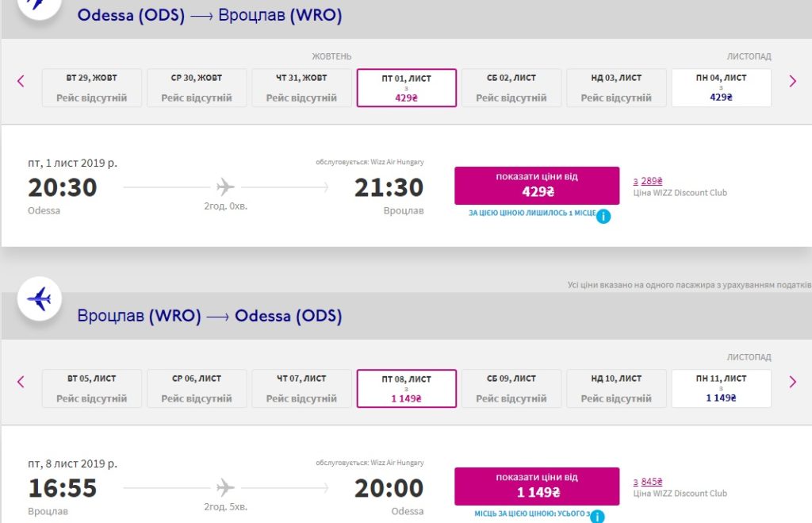Click the airplane icon beside Вроцлав-Odessa header

[39, 299]
